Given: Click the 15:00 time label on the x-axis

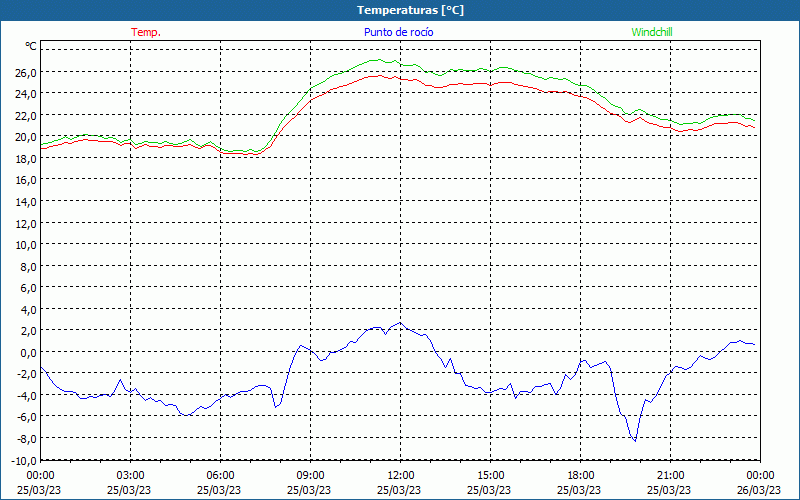Looking at the screenshot, I should pyautogui.click(x=490, y=476).
